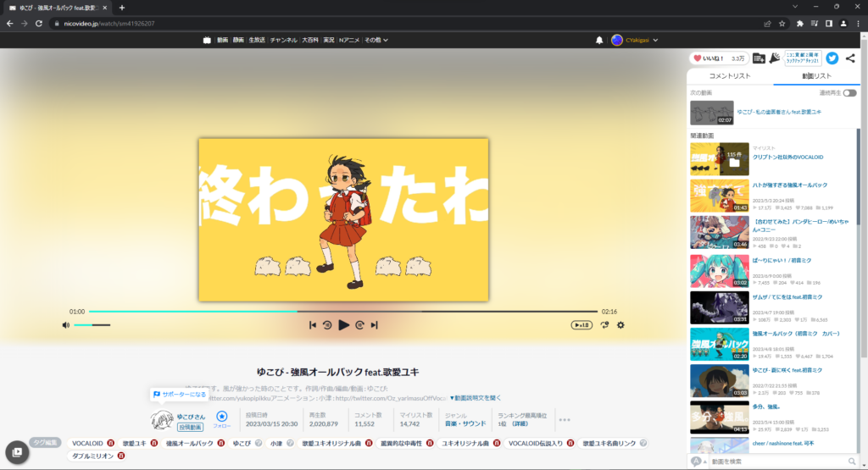
Task: Like the video with いいね! button
Action: pyautogui.click(x=719, y=58)
